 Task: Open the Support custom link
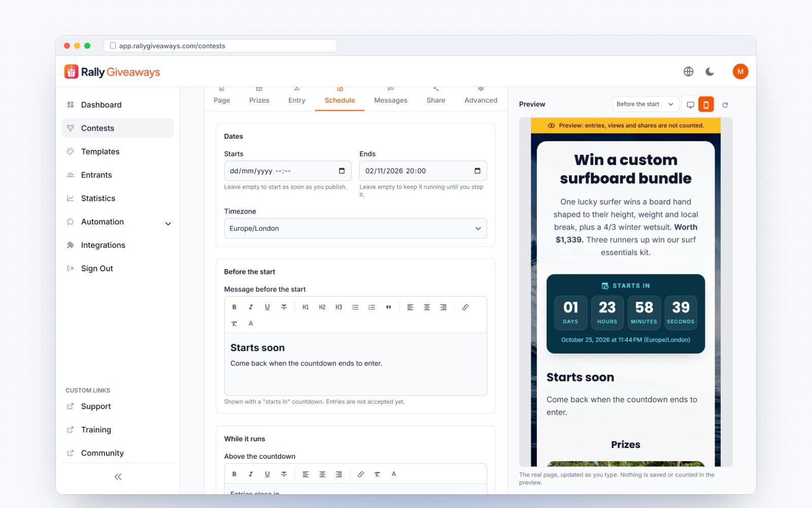(x=118, y=406)
